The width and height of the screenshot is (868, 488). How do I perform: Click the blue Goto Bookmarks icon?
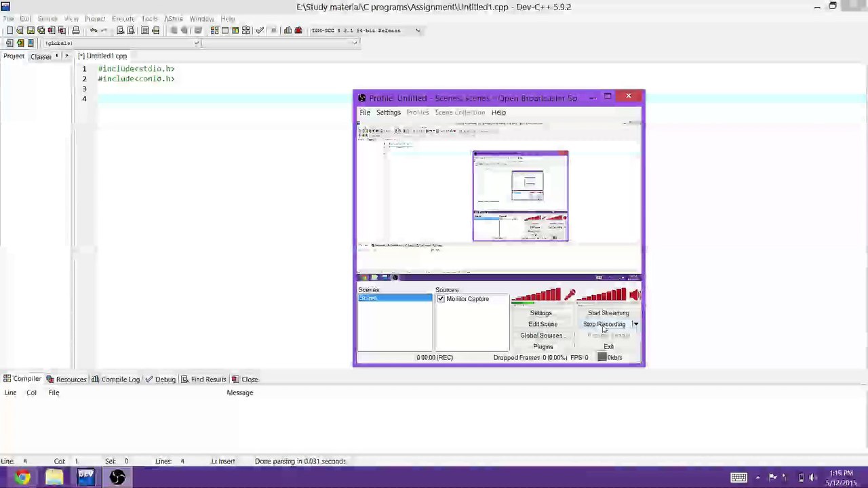[x=31, y=43]
